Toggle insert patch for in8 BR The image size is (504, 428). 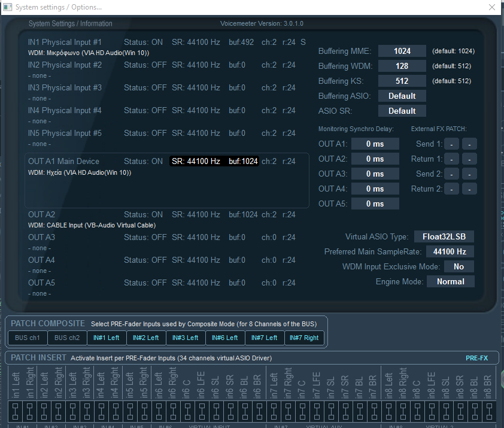(489, 411)
